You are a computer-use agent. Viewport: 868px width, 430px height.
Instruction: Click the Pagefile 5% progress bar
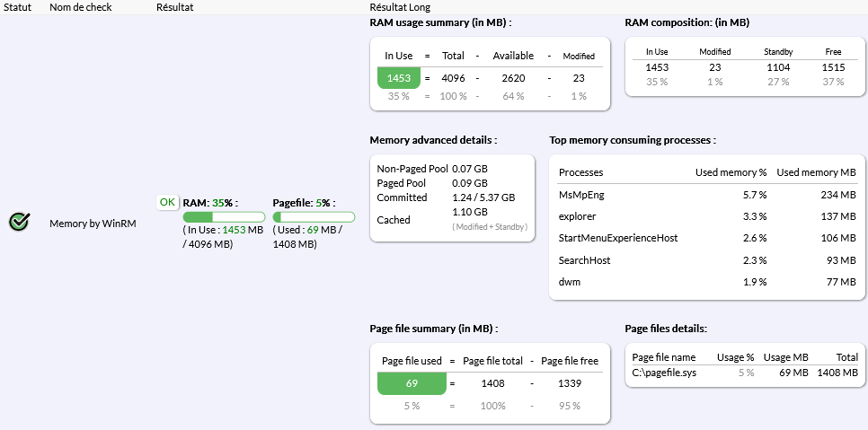coord(314,216)
